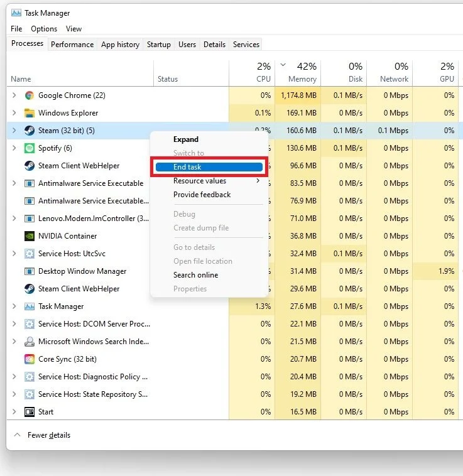Open the View menu
Viewport: 463px width, 476px height.
[74, 29]
